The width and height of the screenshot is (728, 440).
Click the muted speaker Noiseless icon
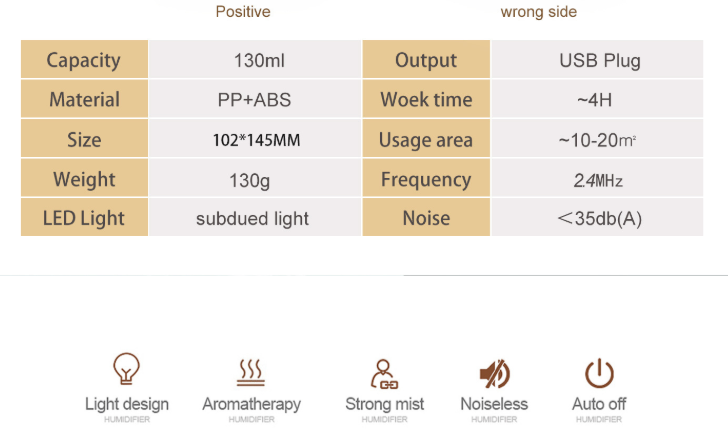point(494,374)
